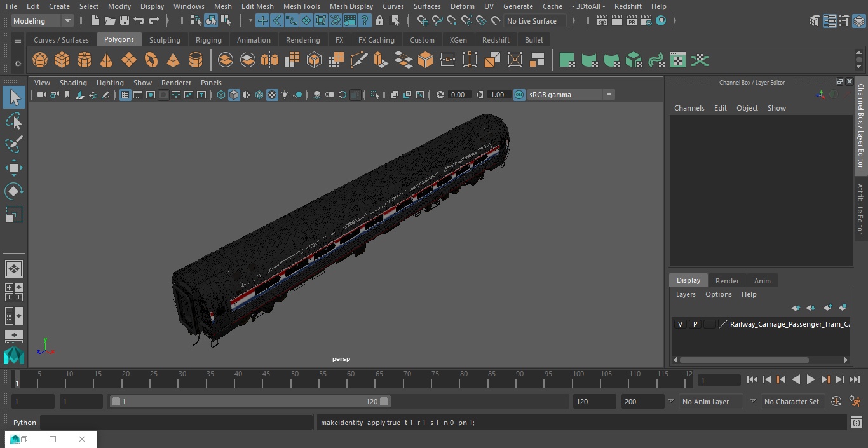The height and width of the screenshot is (448, 868).
Task: Click the Multi-Cut knife shelf icon
Action: [359, 60]
